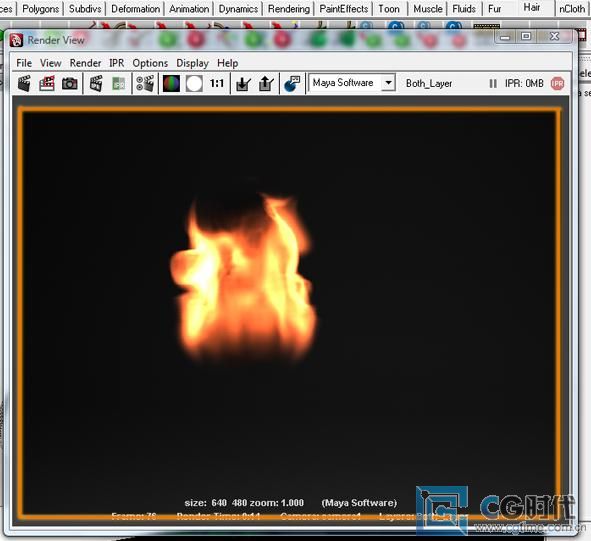Open the Display menu
Screen dimensions: 591x541
tap(192, 63)
